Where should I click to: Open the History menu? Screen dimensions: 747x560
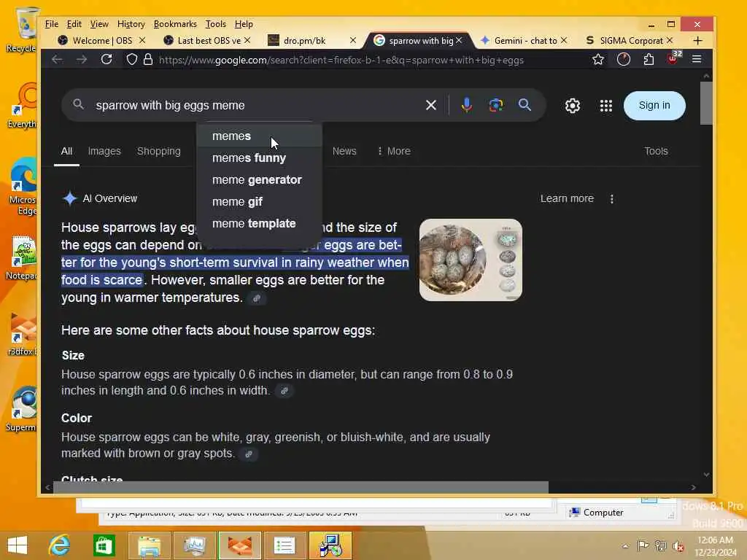(x=131, y=24)
